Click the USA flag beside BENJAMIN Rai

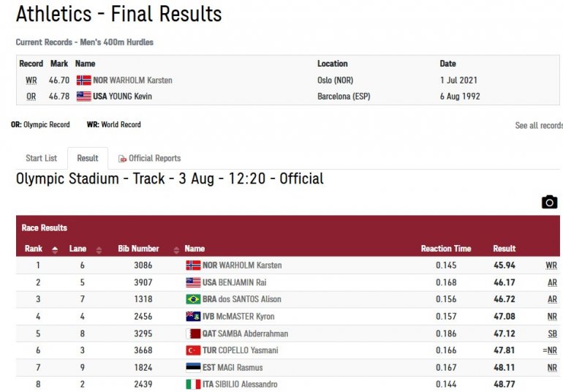click(193, 282)
